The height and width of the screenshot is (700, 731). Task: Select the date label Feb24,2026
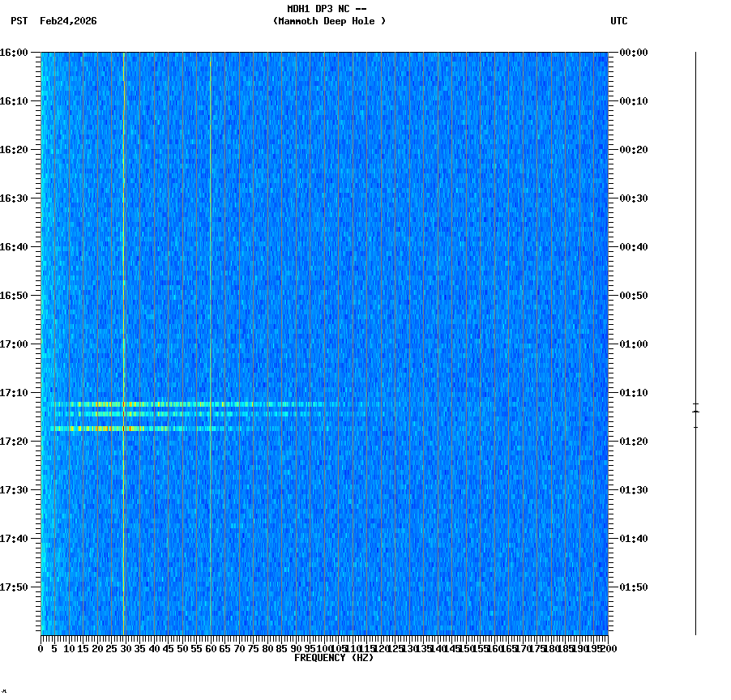(68, 22)
